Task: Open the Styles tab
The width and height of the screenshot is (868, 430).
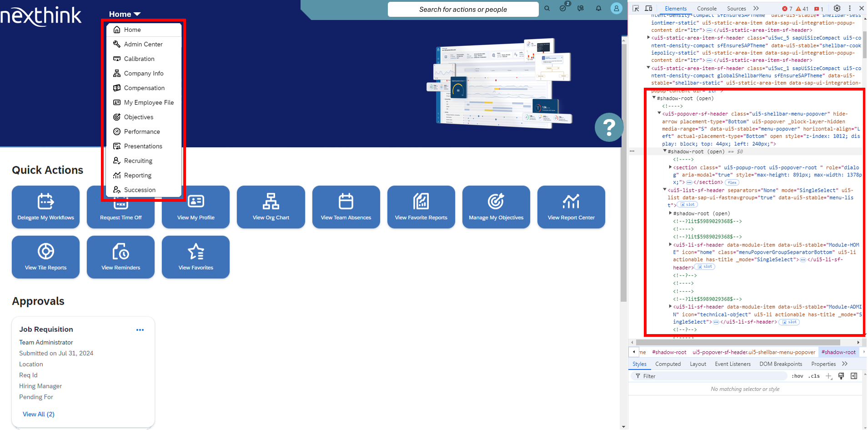Action: coord(639,364)
